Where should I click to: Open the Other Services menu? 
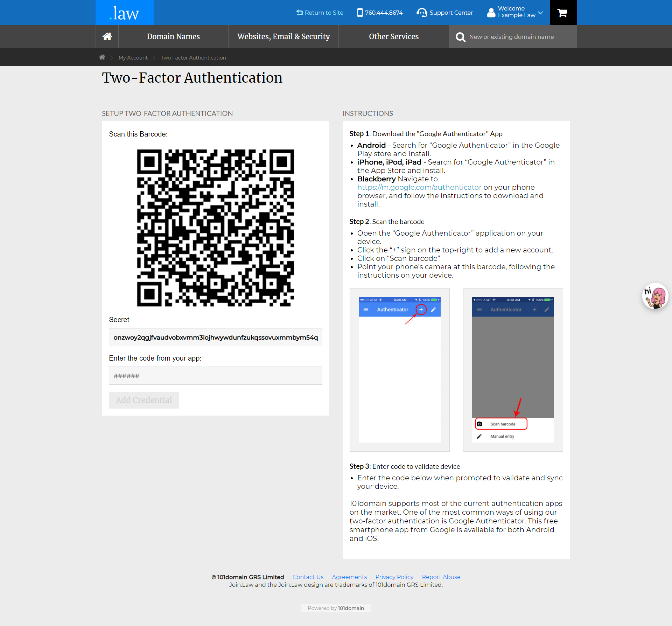tap(394, 36)
